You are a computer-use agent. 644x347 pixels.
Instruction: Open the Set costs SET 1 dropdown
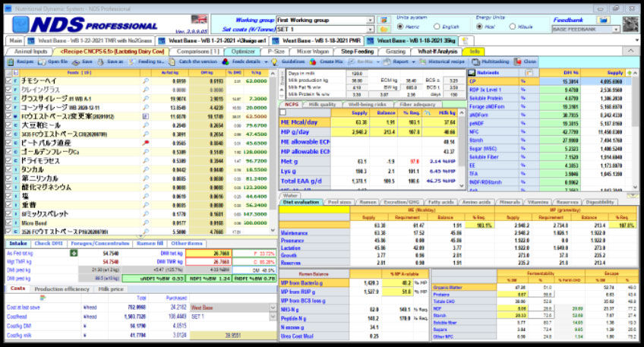click(370, 30)
